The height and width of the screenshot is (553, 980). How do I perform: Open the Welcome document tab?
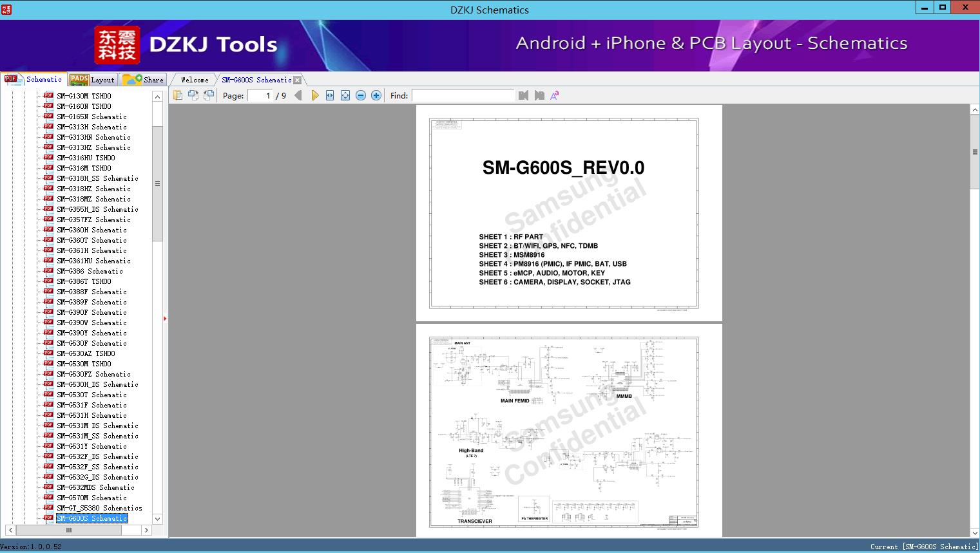[x=195, y=80]
